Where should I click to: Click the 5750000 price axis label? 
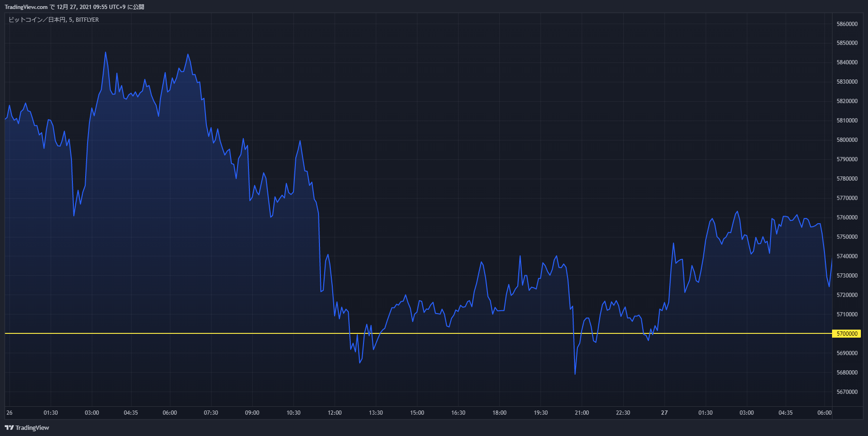(847, 237)
